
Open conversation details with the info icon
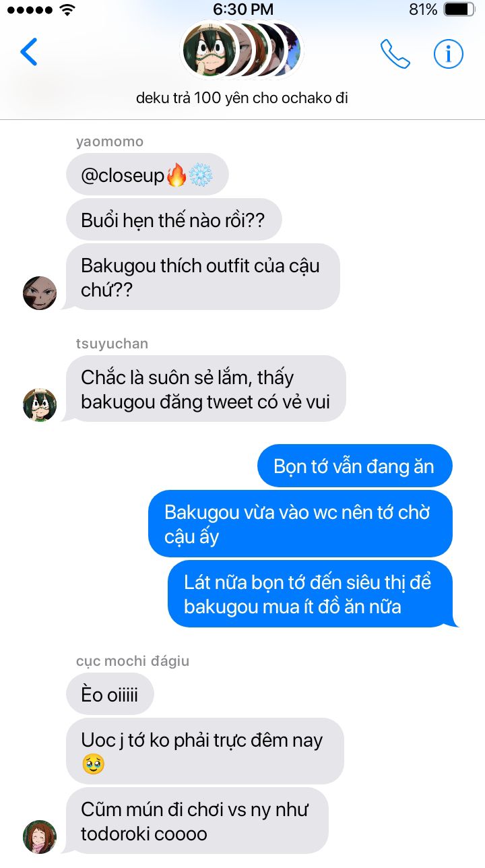(449, 54)
